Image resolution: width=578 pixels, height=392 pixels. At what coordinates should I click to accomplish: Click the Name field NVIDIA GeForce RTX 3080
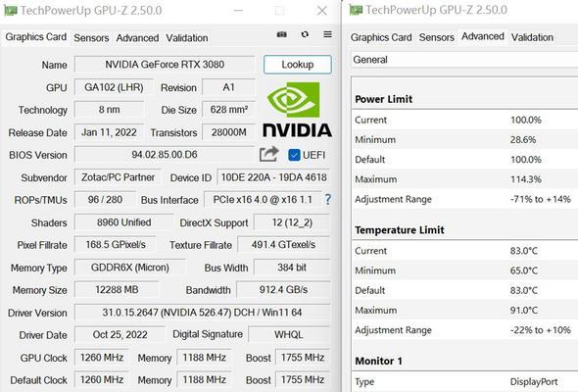tap(165, 65)
